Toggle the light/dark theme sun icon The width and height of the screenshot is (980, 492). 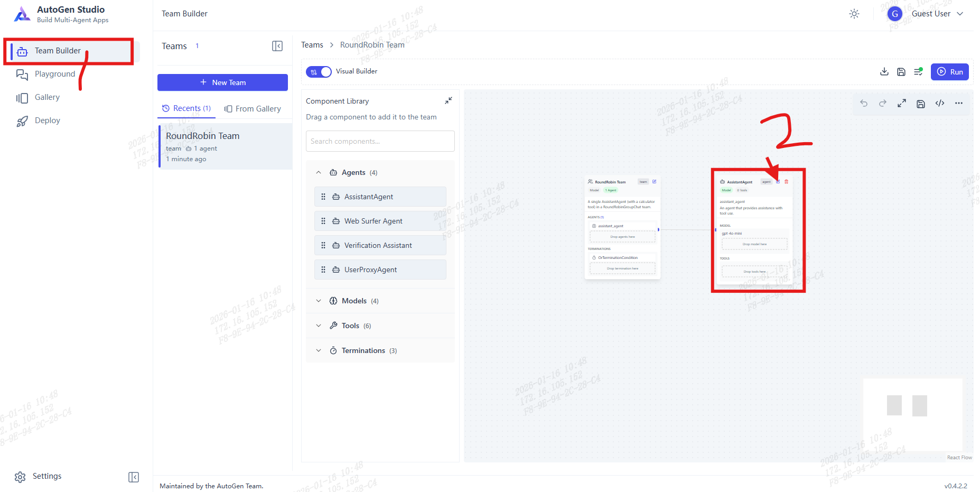(x=854, y=14)
